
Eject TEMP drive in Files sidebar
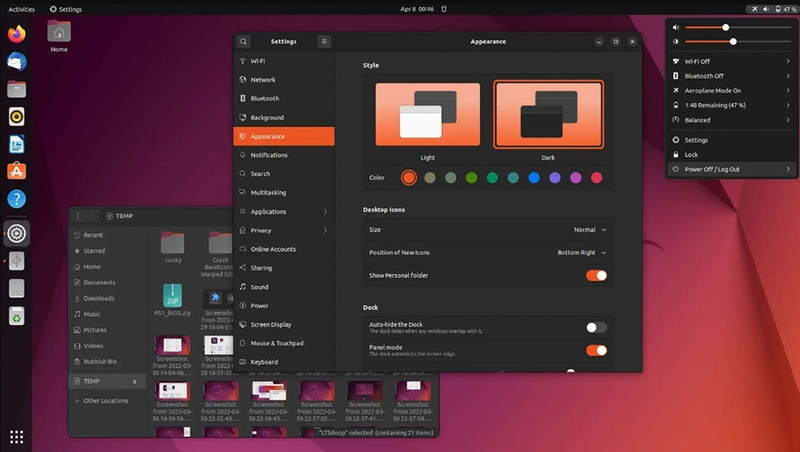pyautogui.click(x=135, y=381)
